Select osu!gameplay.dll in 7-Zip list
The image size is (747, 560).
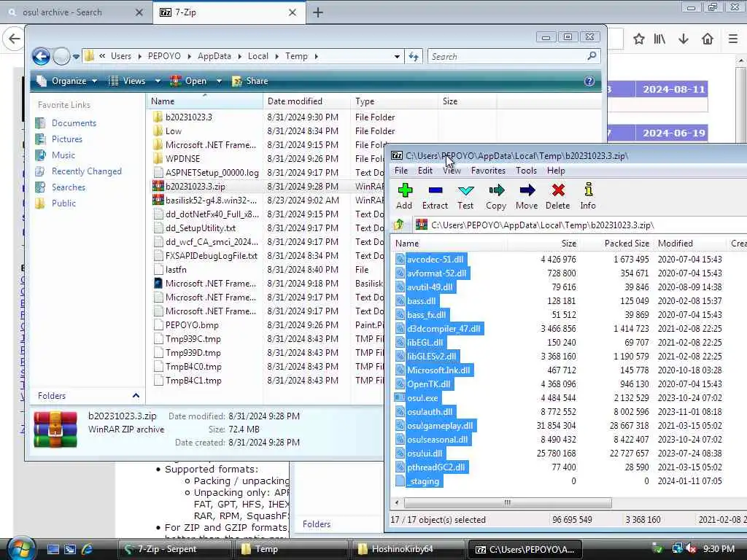coord(440,426)
